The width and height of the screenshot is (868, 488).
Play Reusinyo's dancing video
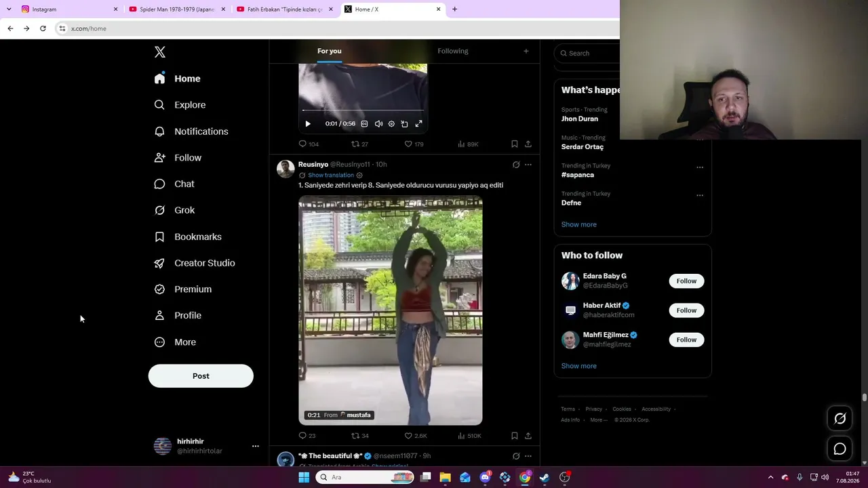click(391, 310)
